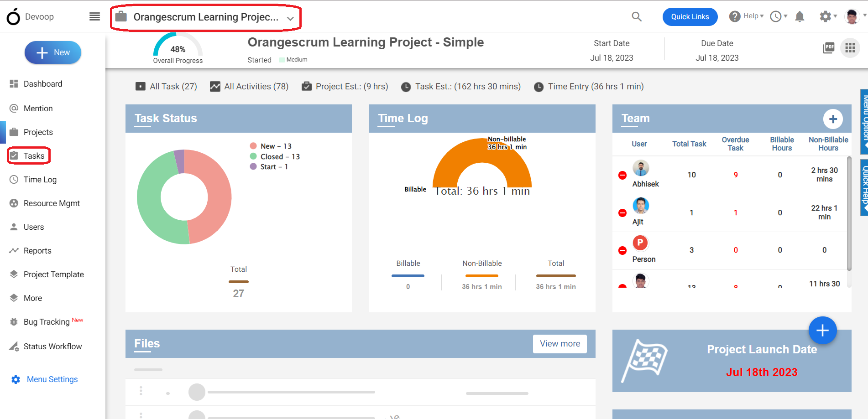Remove Ajit from team with minus icon
The image size is (868, 419).
click(622, 213)
